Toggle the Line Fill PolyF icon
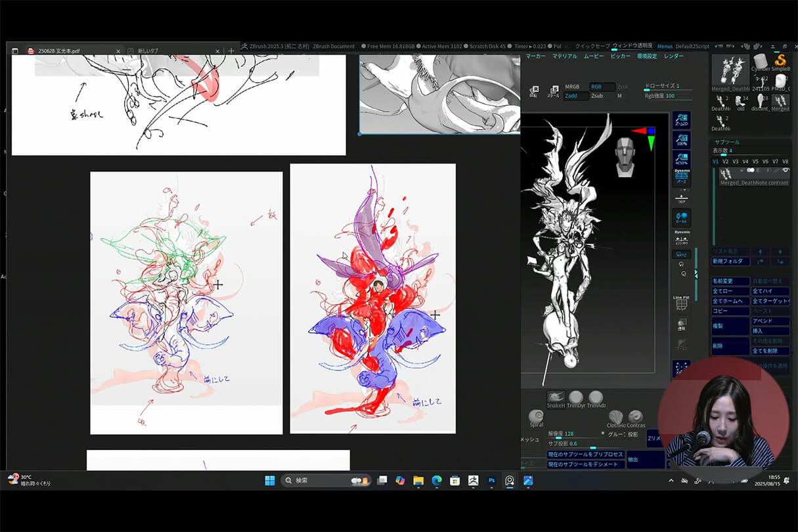The height and width of the screenshot is (532, 798). (x=681, y=303)
